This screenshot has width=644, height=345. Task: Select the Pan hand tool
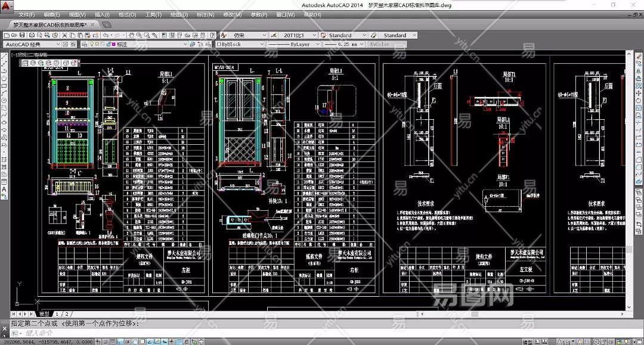[x=131, y=35]
